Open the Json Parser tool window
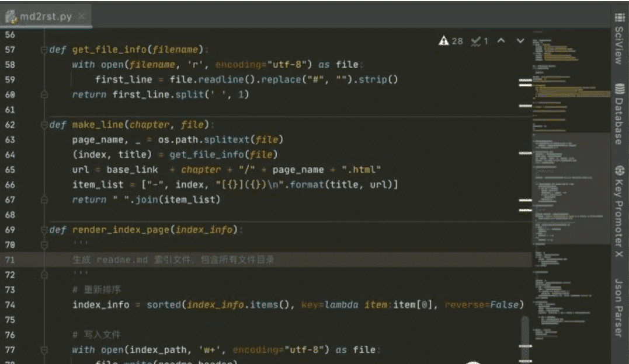 tap(619, 307)
